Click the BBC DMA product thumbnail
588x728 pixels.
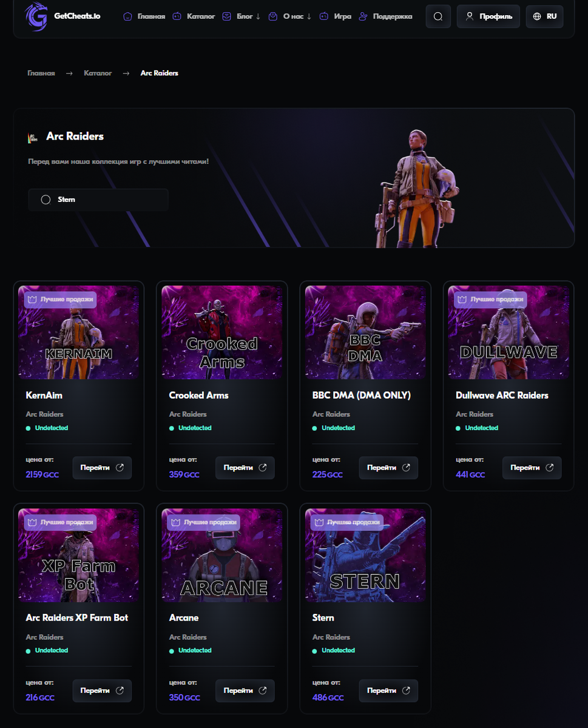365,332
